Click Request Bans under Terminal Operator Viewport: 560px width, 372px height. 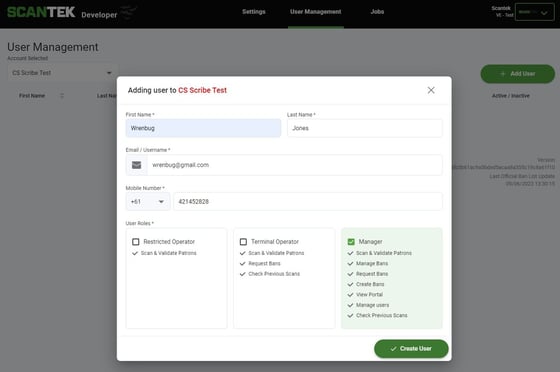point(264,263)
